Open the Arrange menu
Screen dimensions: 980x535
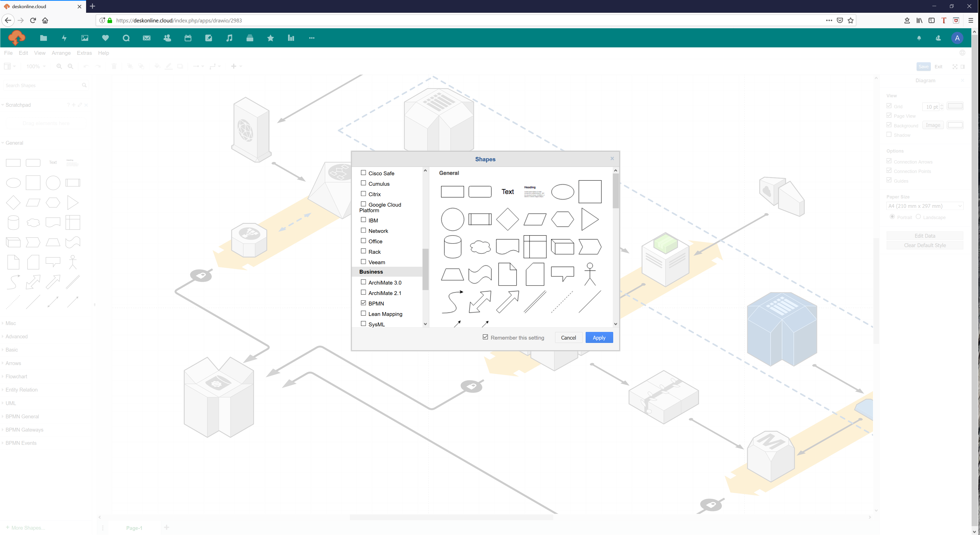click(x=61, y=53)
